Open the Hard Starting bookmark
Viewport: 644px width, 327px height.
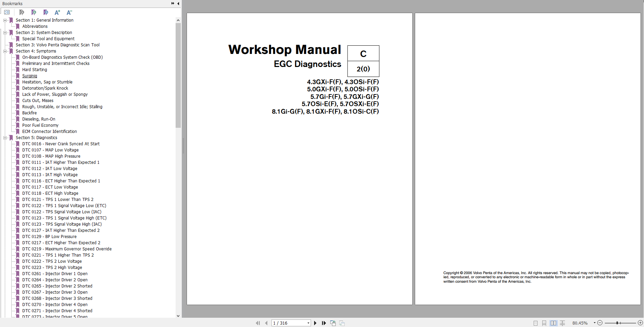(x=34, y=70)
